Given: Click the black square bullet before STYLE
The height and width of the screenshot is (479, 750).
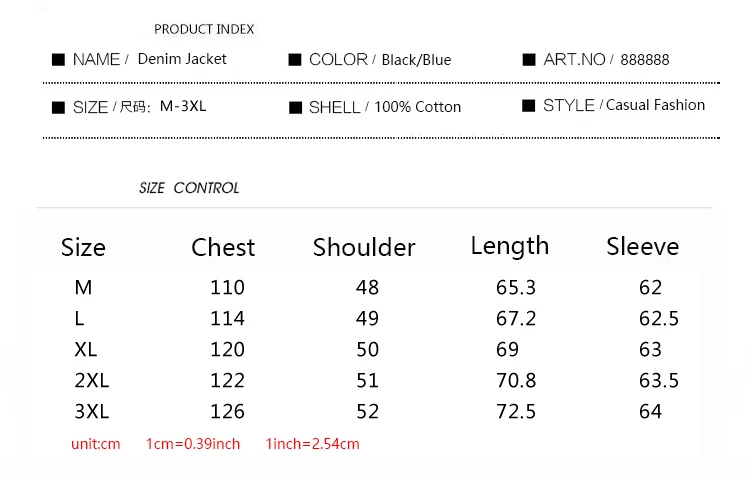Looking at the screenshot, I should pyautogui.click(x=529, y=106).
